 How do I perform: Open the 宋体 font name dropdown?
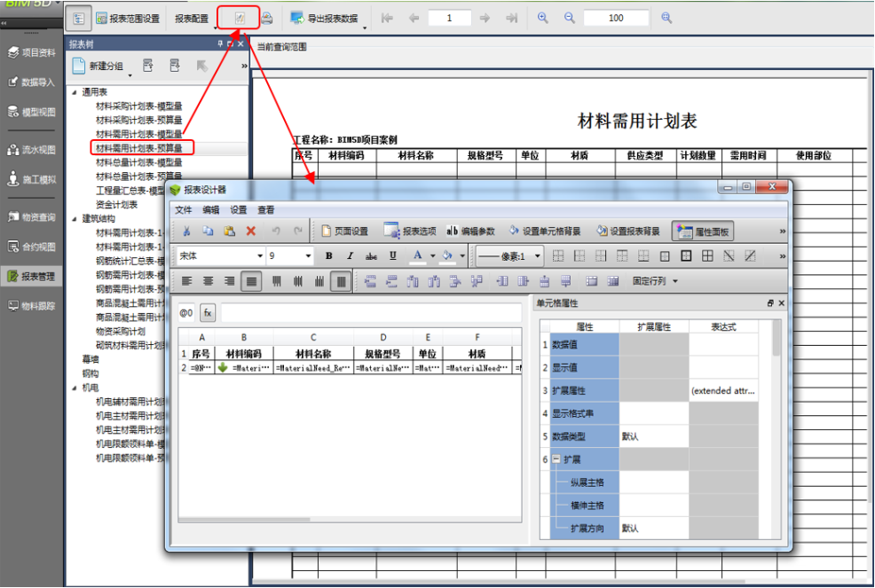tap(259, 256)
